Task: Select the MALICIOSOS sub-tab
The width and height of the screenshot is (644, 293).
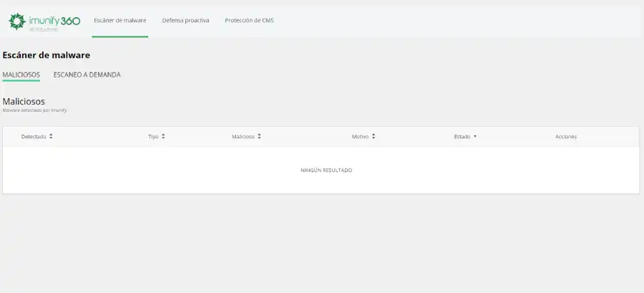Action: pyautogui.click(x=21, y=75)
